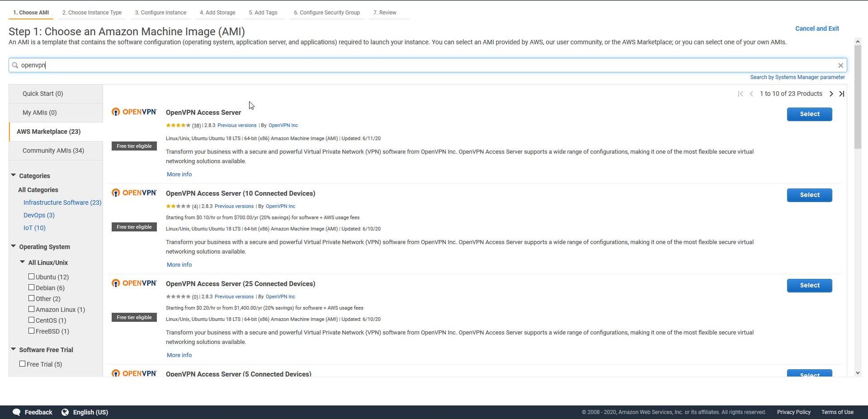868x419 pixels.
Task: Click the globe icon next to English (US)
Action: (x=65, y=412)
